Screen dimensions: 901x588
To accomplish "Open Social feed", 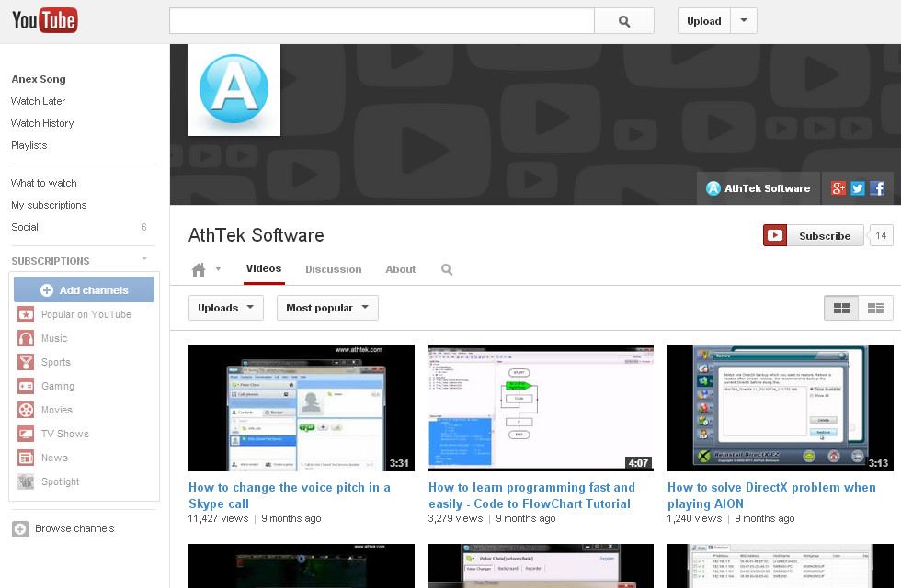I will [25, 228].
